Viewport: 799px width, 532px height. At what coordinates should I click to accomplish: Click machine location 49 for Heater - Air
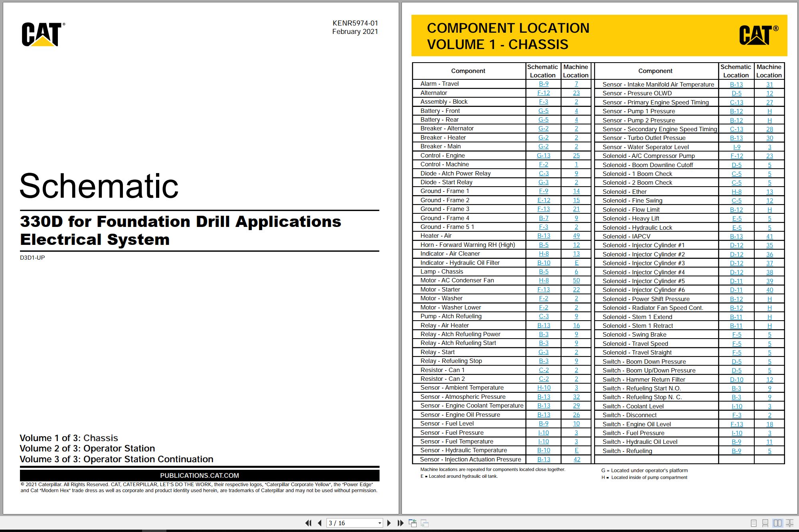point(576,236)
